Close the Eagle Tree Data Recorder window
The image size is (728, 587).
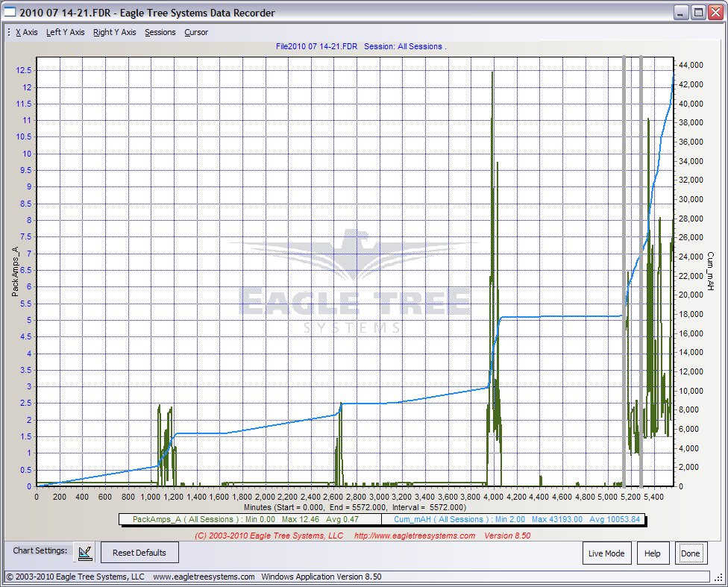pyautogui.click(x=715, y=13)
